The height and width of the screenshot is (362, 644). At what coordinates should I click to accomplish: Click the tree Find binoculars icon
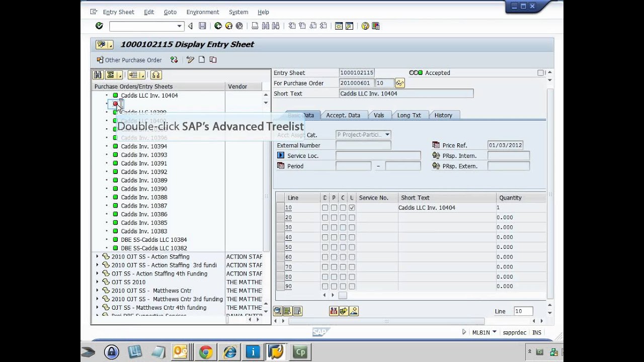coord(98,75)
